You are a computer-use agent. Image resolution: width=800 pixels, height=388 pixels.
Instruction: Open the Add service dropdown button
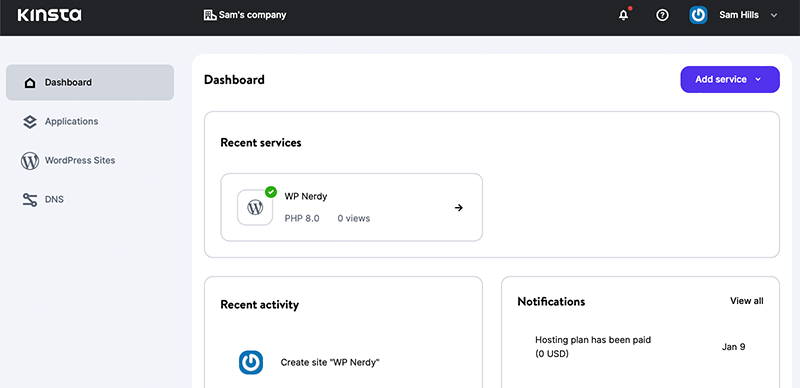coord(730,80)
